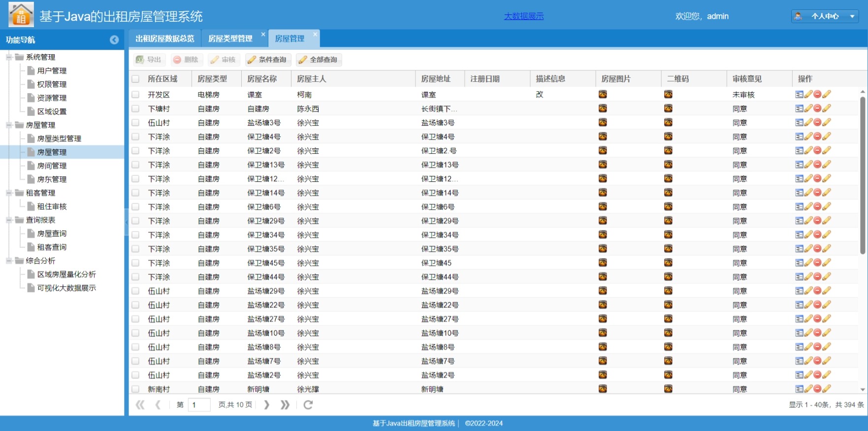Click red delete icon in 保卫塘13号 row

point(817,165)
